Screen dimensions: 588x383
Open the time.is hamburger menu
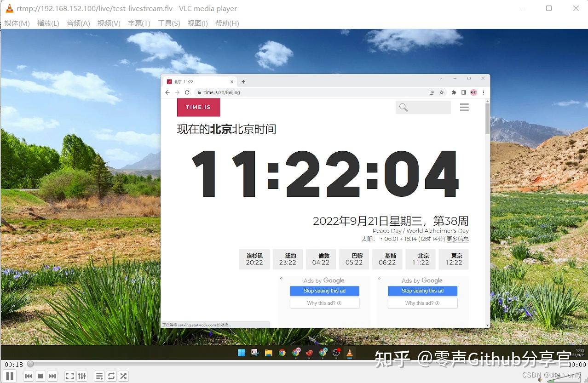click(x=464, y=107)
